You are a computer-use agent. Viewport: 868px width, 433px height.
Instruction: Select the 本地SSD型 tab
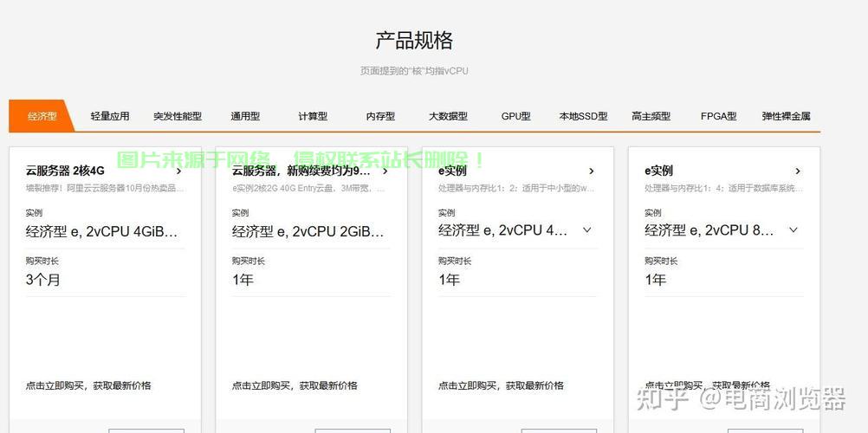tap(583, 116)
